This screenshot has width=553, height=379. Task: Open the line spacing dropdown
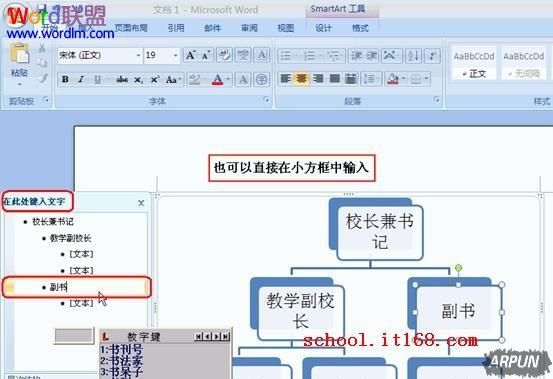(371, 78)
